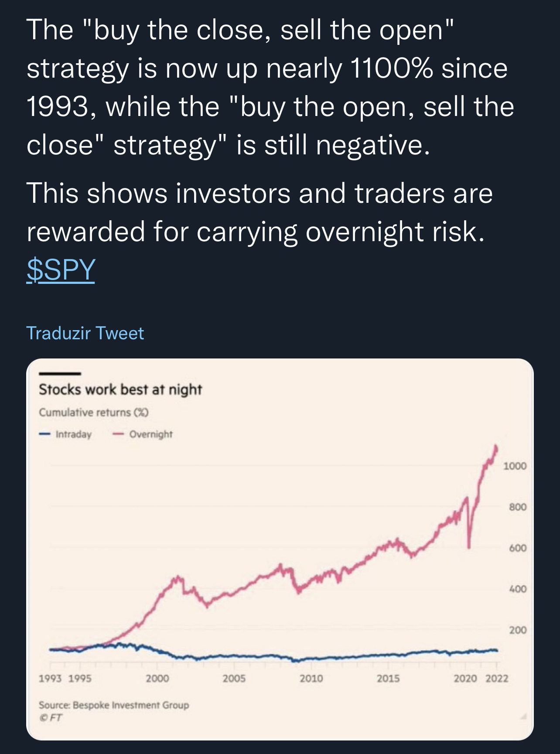Screen dimensions: 560x754
Task: Click the 2022 x-axis label
Action: tap(497, 679)
